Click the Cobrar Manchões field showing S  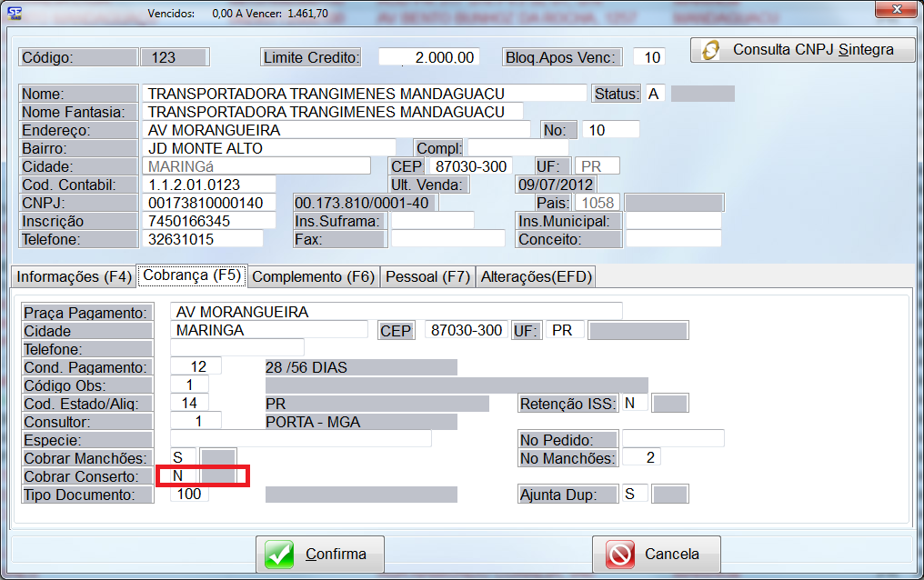[x=183, y=457]
